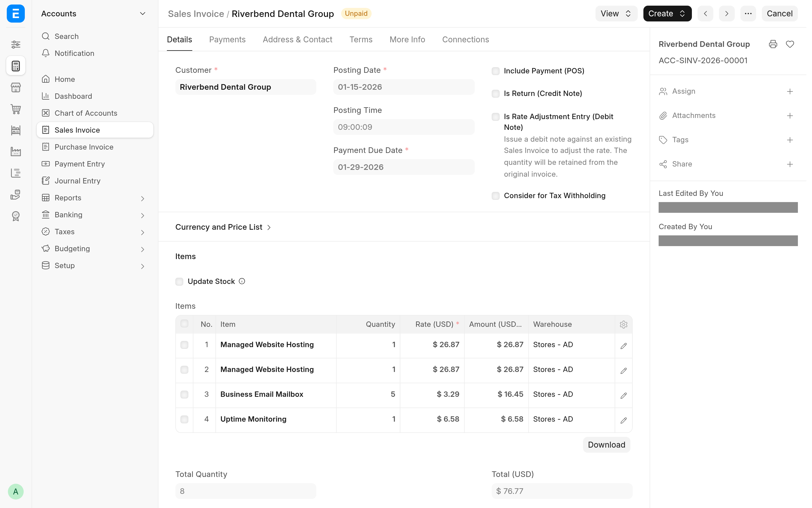This screenshot has height=508, width=812.
Task: Open the Accounts module dropdown
Action: pos(93,14)
